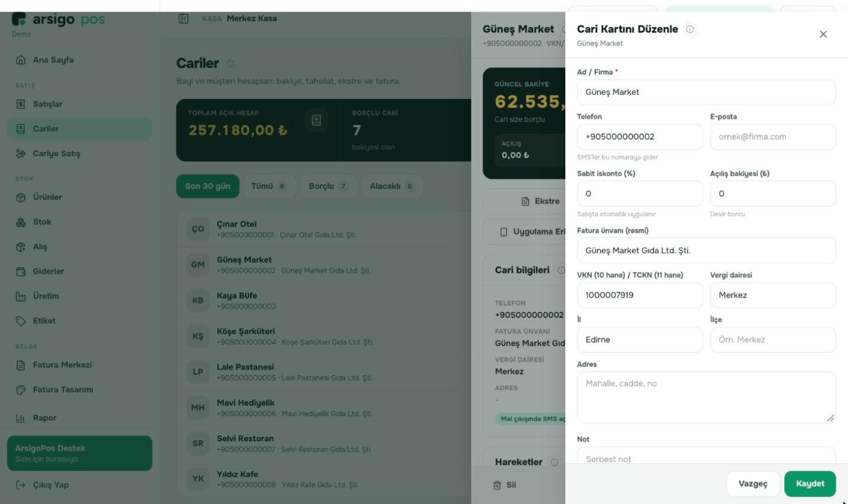Select the Lale Pastanesi customer row

(324, 372)
